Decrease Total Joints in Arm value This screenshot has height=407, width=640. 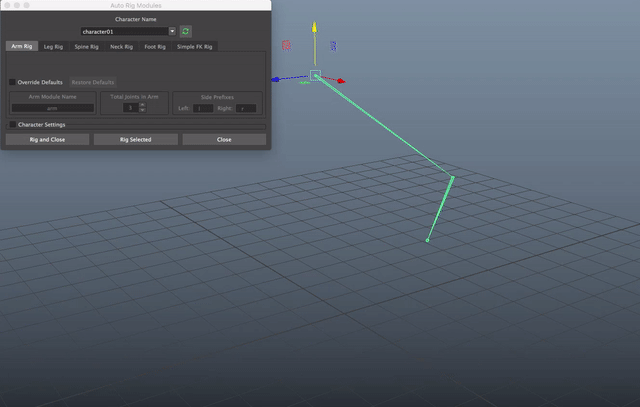tap(142, 110)
